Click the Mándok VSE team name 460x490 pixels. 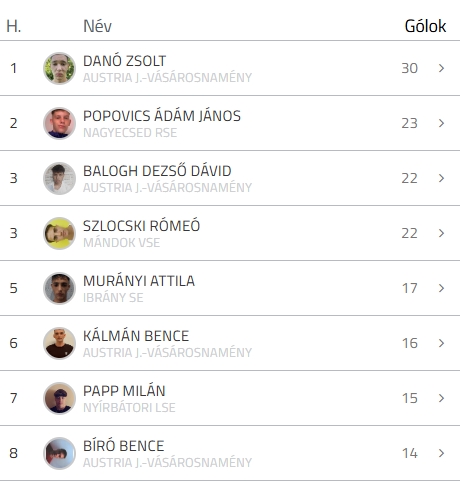(x=121, y=243)
